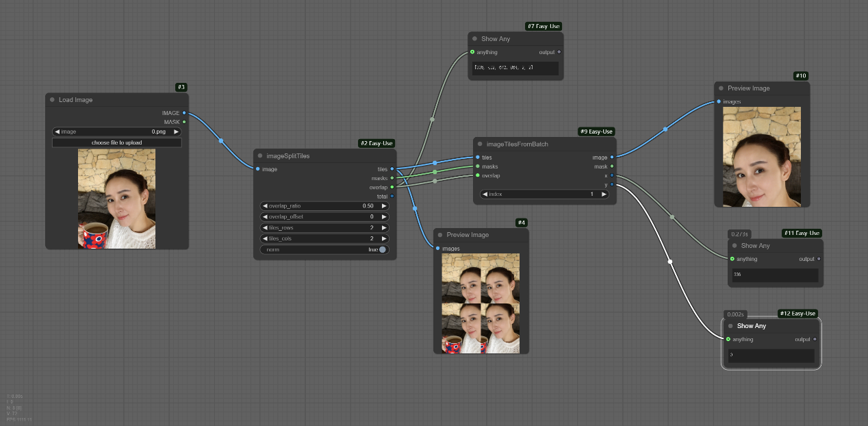Collapse the imageSplitTiles node via its title dot
This screenshot has width=868, height=426.
260,156
